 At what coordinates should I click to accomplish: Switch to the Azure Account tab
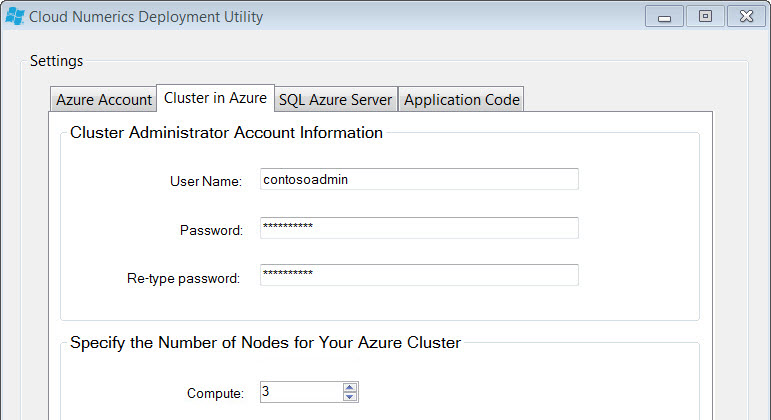pos(104,99)
